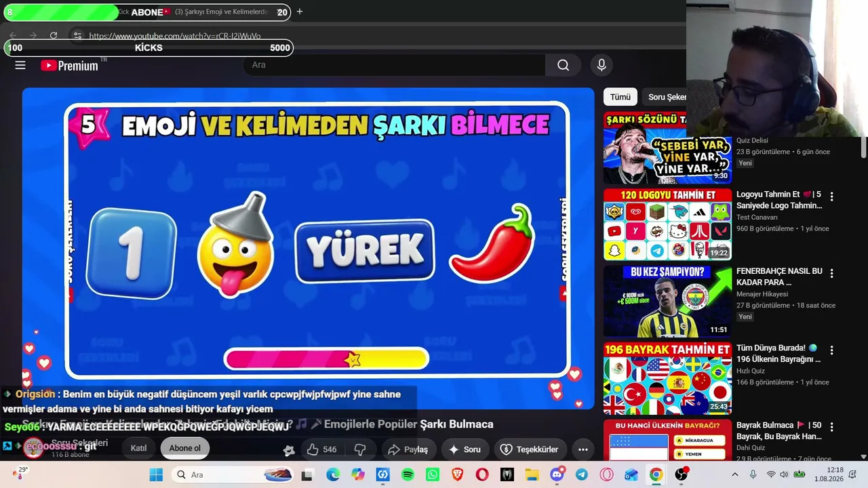Focus the YouTube Ara search field
Image resolution: width=868 pixels, height=488 pixels.
pos(395,65)
